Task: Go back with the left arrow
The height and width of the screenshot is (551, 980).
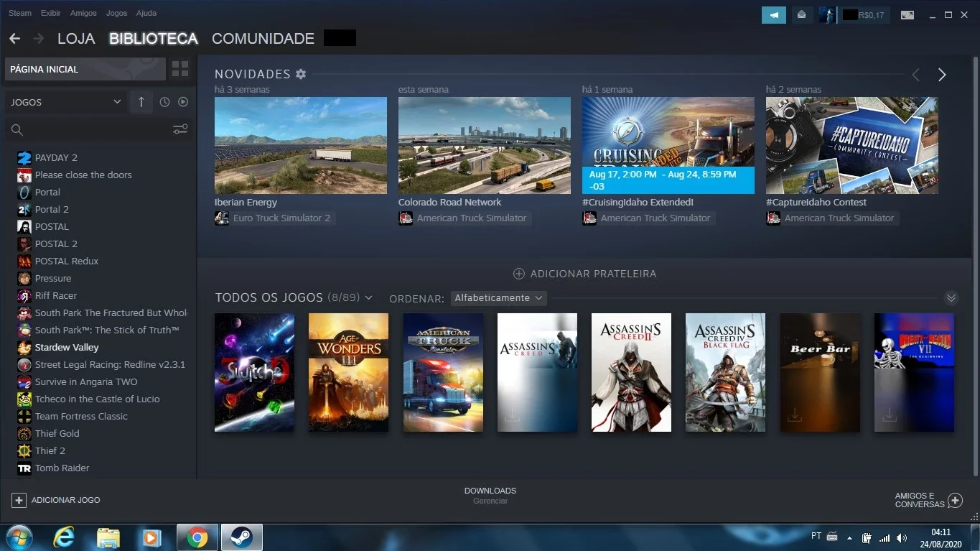Action: 14,38
